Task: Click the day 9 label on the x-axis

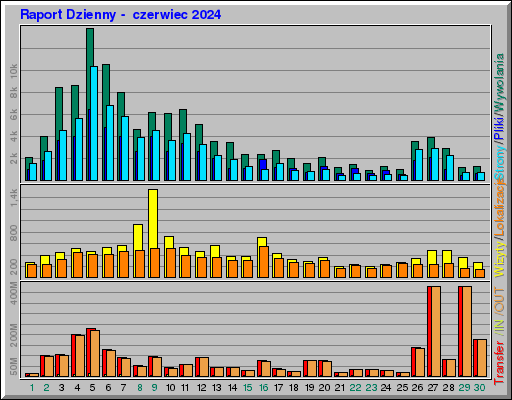Action: pos(154,388)
